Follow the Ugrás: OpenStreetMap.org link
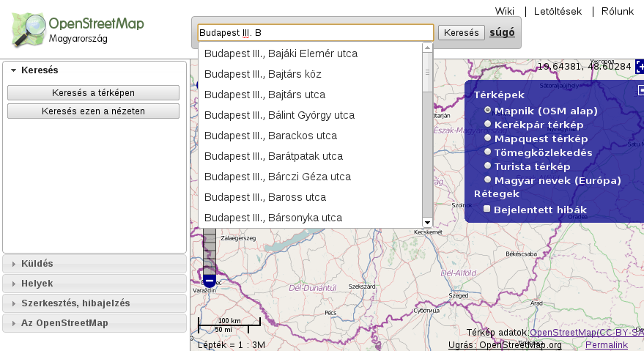644x351 pixels. (x=505, y=345)
